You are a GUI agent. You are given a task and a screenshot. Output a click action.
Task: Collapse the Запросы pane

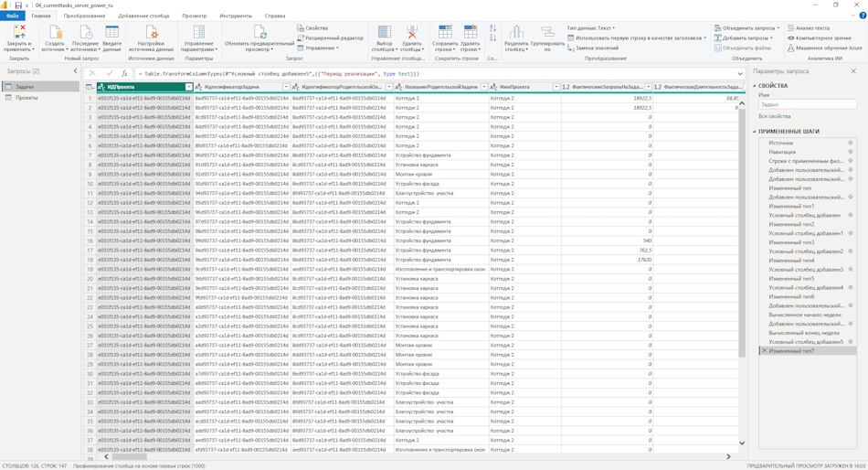click(x=75, y=71)
